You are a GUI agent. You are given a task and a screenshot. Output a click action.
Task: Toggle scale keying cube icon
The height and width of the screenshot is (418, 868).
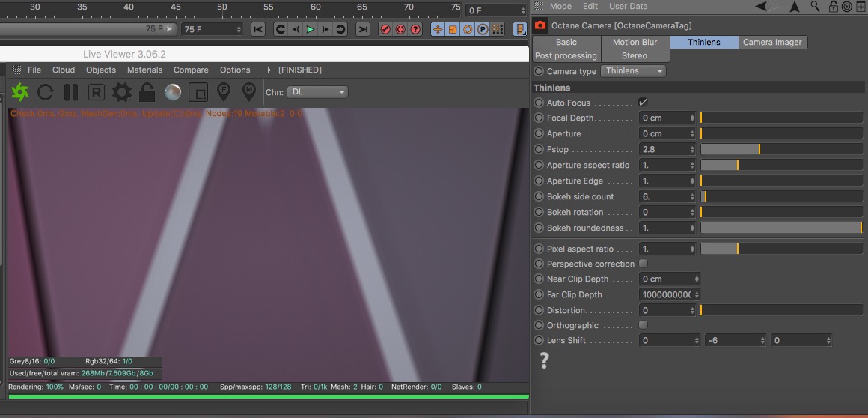pos(453,29)
